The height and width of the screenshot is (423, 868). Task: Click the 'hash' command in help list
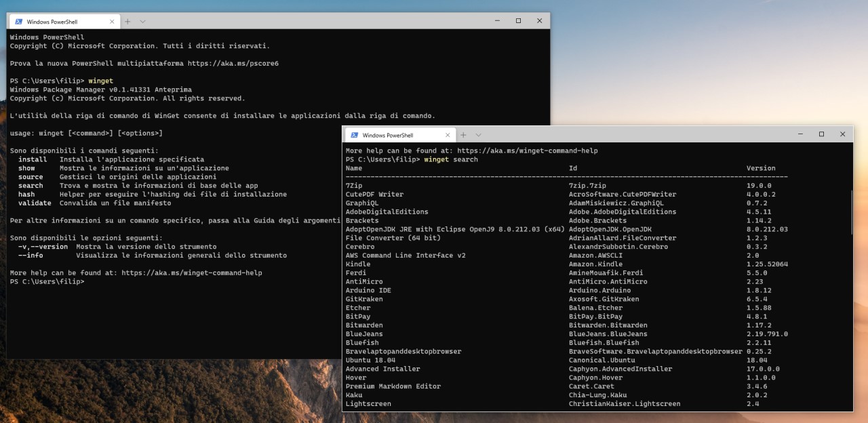(x=26, y=195)
